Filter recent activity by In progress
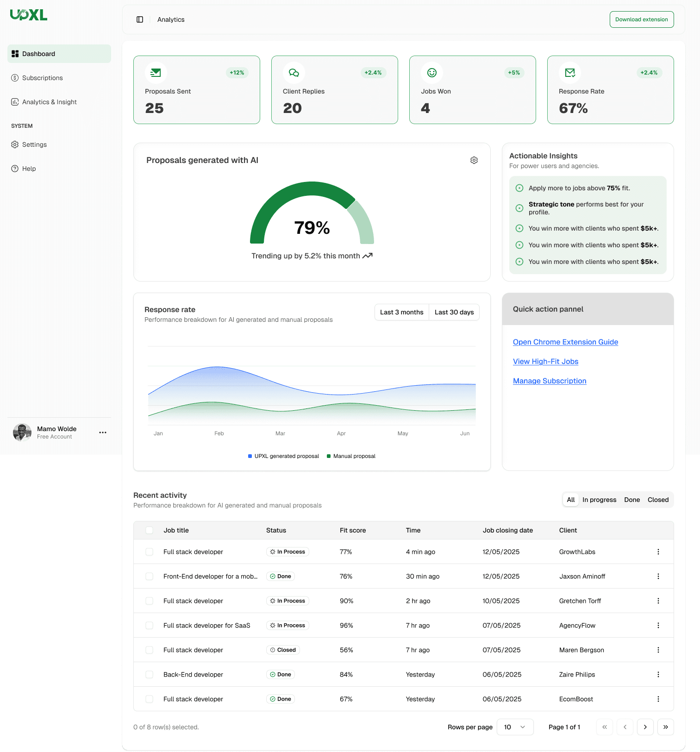This screenshot has height=752, width=700. pyautogui.click(x=600, y=500)
